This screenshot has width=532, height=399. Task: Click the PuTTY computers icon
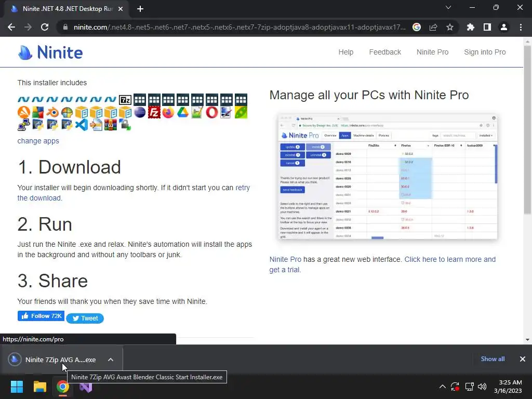click(24, 125)
